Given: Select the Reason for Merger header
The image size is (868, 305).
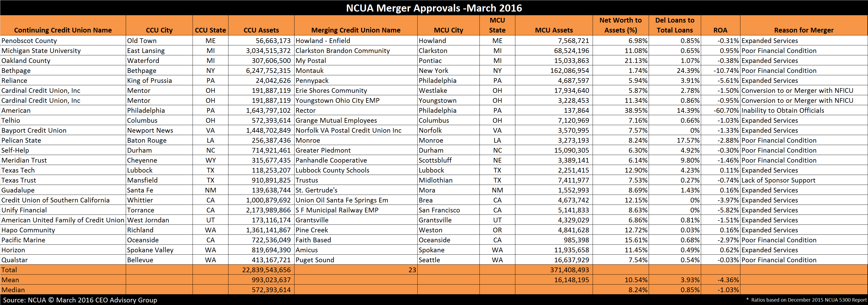Looking at the screenshot, I should tap(804, 30).
